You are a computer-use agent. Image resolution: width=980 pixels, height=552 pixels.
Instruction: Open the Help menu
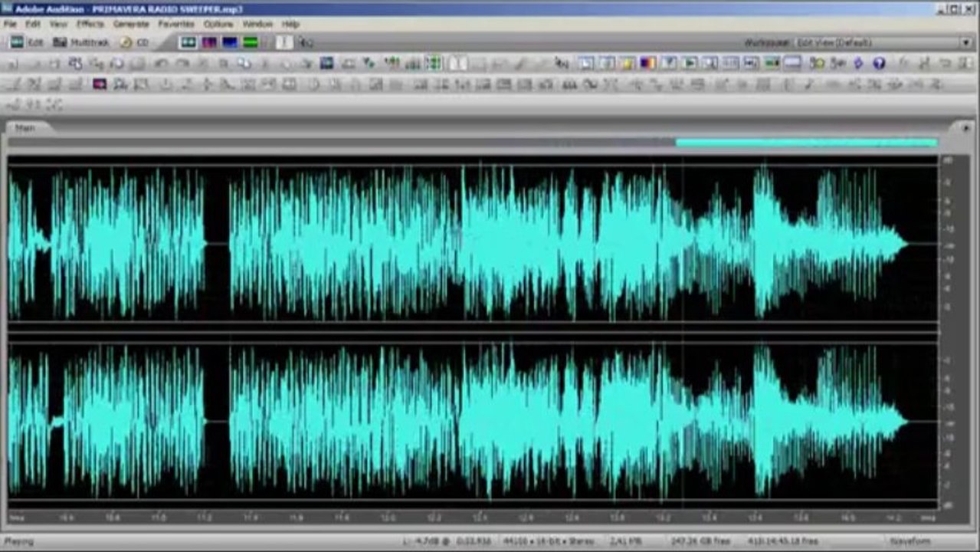point(290,25)
